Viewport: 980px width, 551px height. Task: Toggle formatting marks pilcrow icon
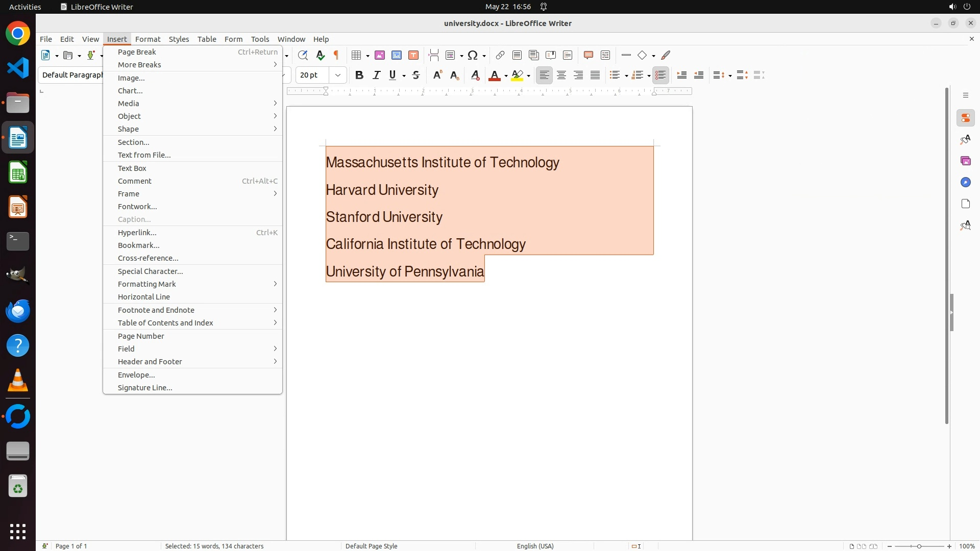point(336,55)
